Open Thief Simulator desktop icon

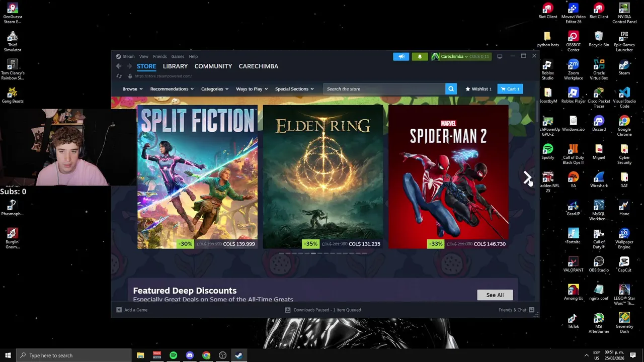pos(13,42)
